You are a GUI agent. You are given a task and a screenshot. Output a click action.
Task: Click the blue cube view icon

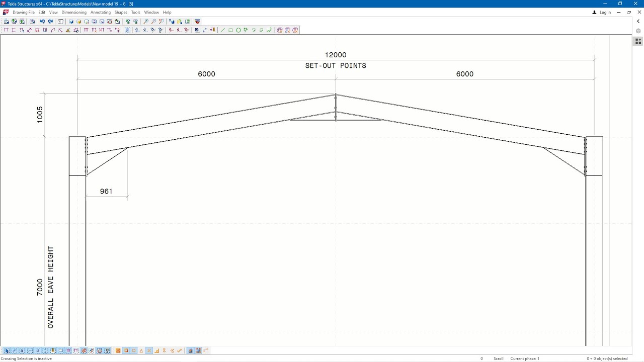click(71, 22)
